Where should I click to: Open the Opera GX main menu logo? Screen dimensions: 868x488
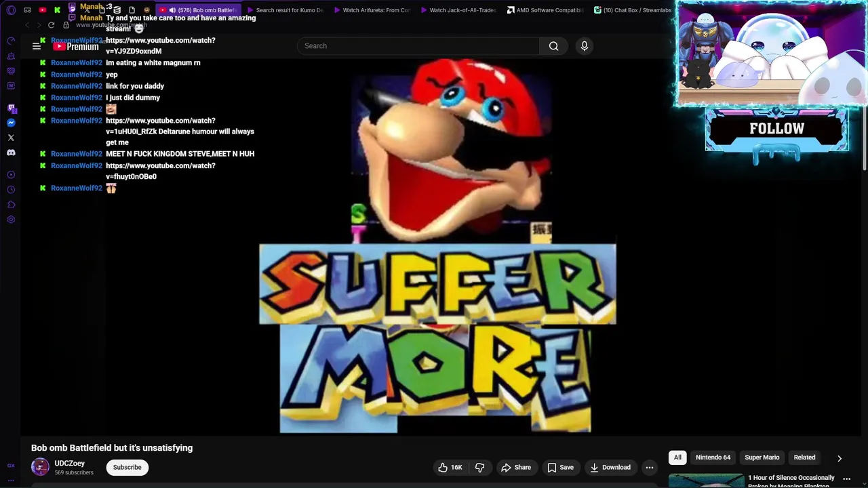coord(11,10)
